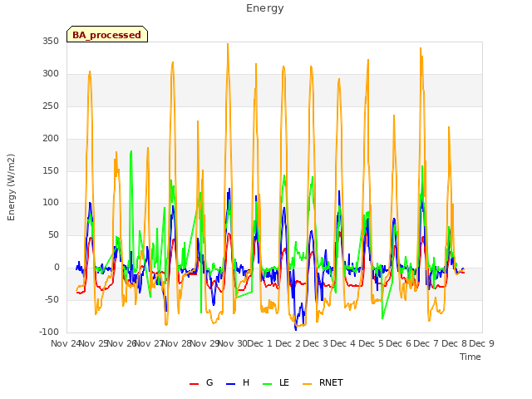
Task: Click the 0 y-axis tick value
Action: tap(57, 268)
